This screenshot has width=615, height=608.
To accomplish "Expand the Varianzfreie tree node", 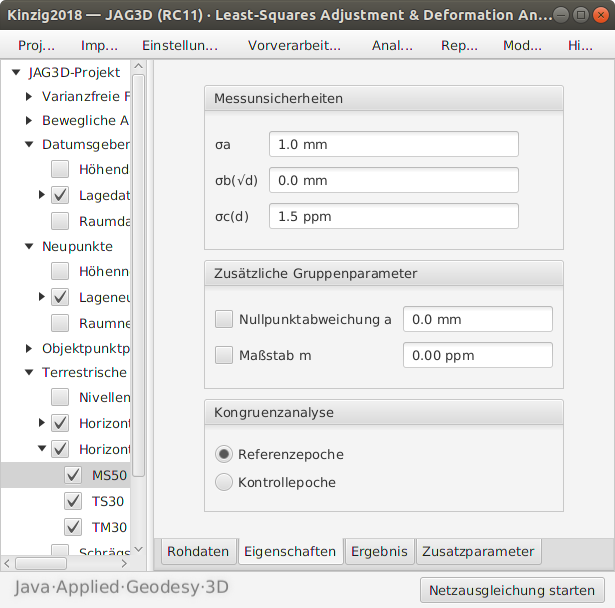I will point(29,97).
